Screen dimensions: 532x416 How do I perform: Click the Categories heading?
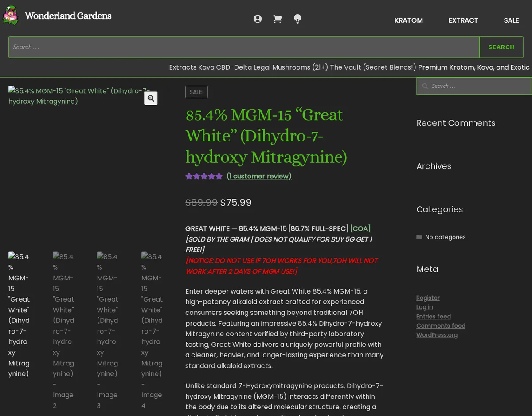[439, 209]
